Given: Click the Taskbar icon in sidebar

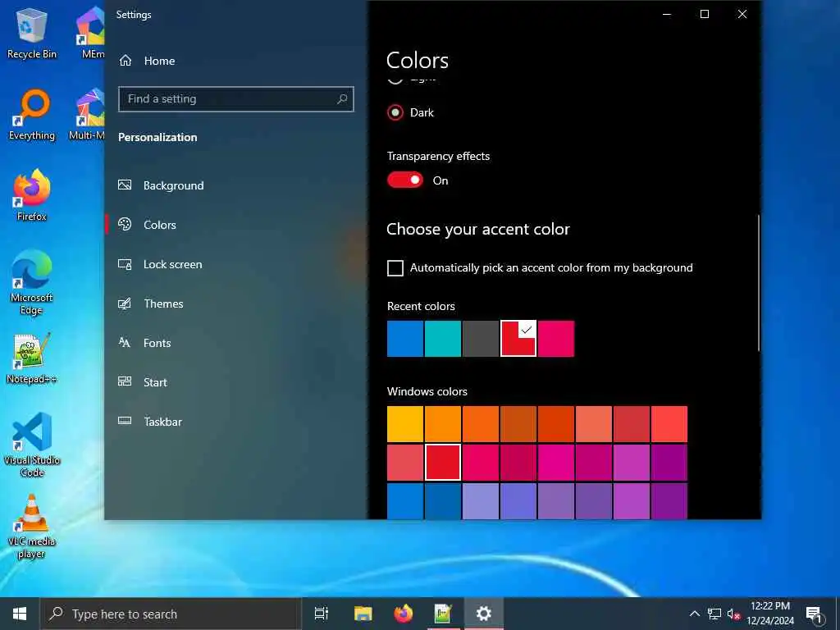Looking at the screenshot, I should [125, 421].
